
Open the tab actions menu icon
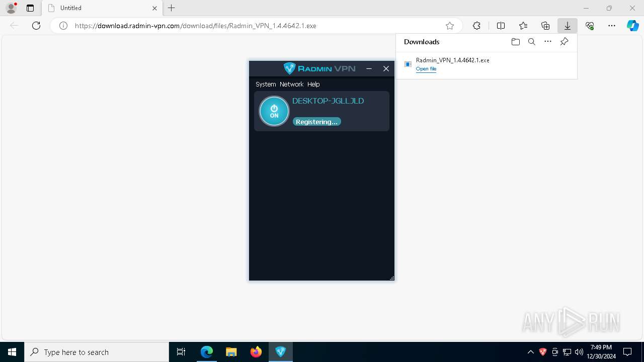coord(30,8)
